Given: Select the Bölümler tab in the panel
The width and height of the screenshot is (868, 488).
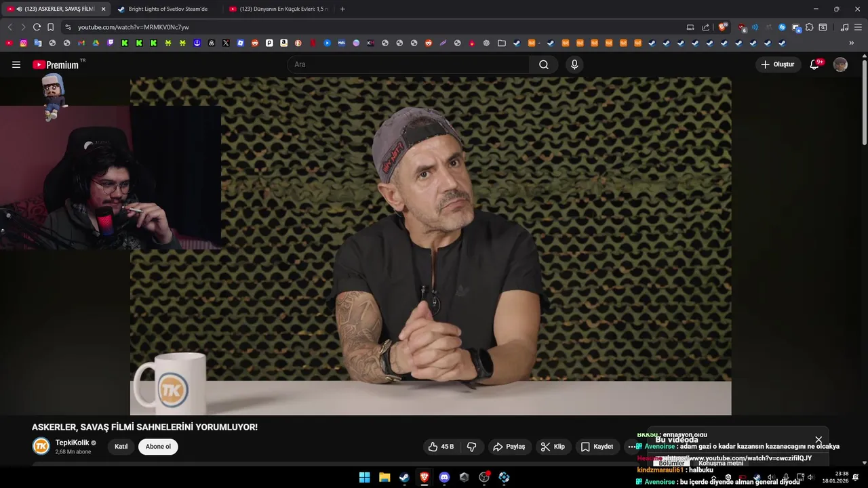Looking at the screenshot, I should coord(671,464).
